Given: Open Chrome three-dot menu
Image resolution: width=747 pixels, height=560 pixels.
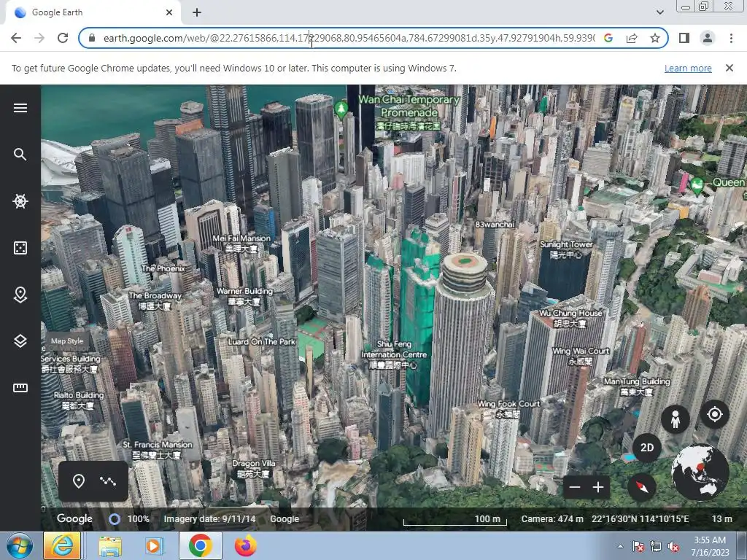Looking at the screenshot, I should [731, 38].
